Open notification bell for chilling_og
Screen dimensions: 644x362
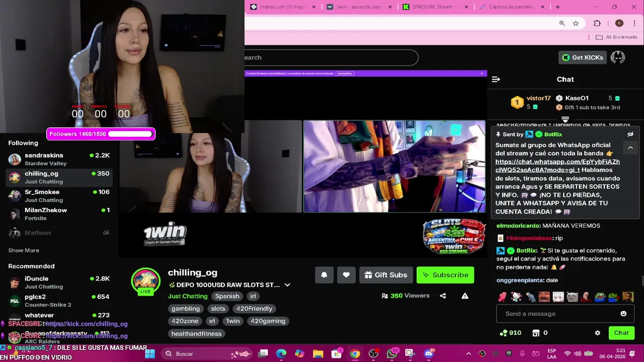point(324,275)
